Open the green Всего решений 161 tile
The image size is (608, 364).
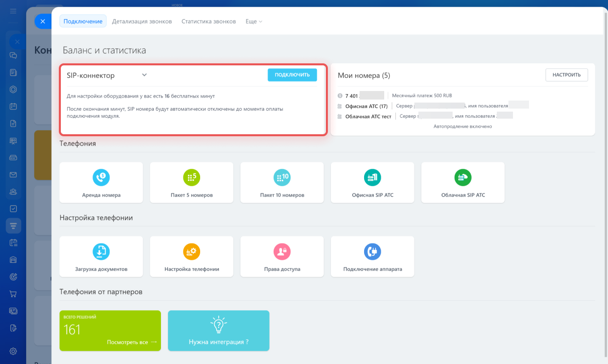[x=110, y=330]
